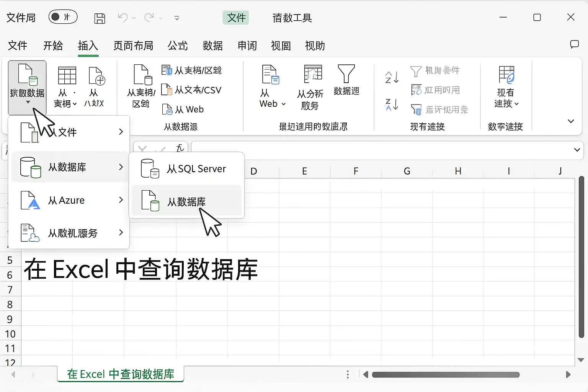Select 从数据库 item in the submenu
Image resolution: width=588 pixels, height=392 pixels.
(x=187, y=201)
